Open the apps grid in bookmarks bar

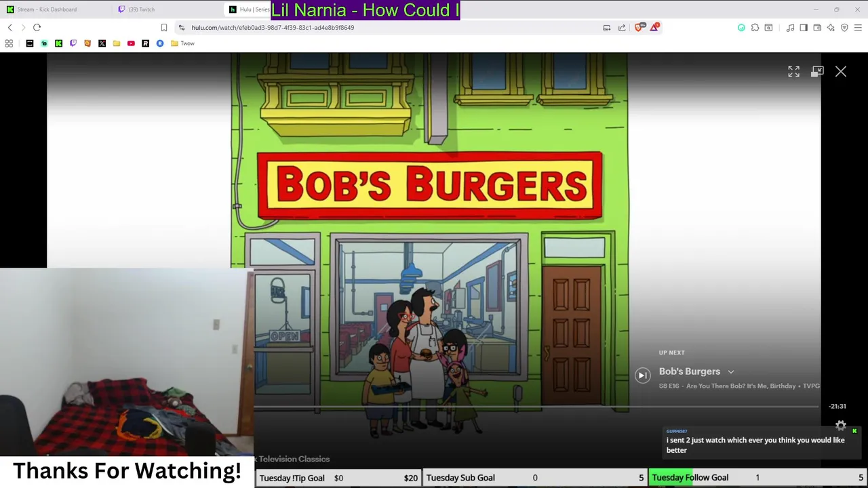point(9,43)
